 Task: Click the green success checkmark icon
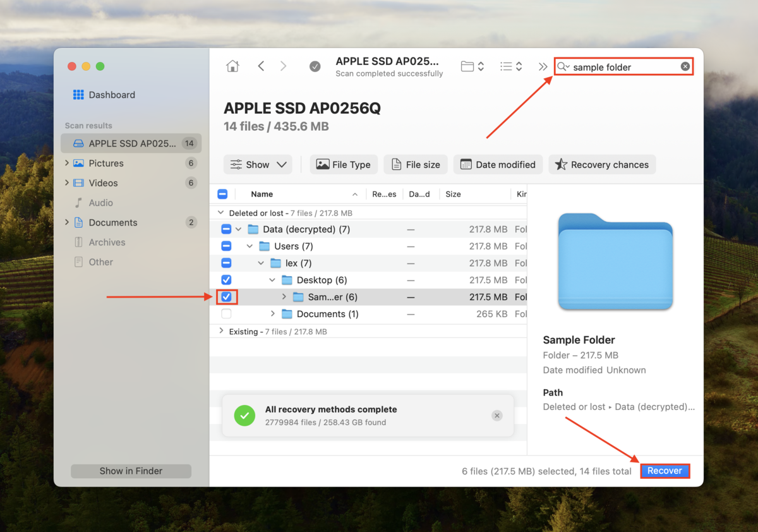(x=244, y=416)
